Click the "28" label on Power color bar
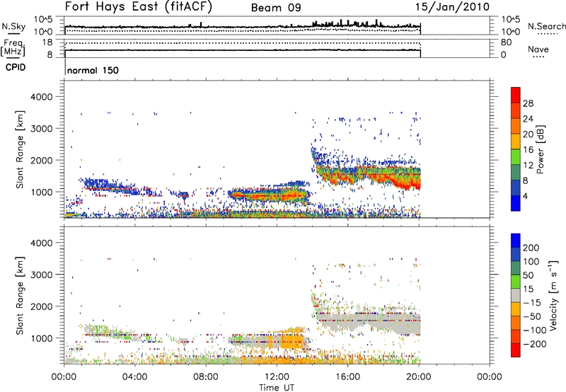The image size is (566, 392). point(528,103)
